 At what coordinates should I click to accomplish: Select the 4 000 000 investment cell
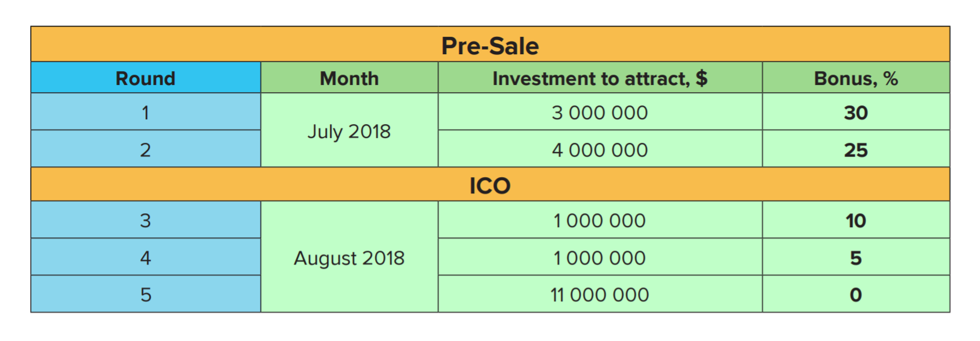point(600,149)
